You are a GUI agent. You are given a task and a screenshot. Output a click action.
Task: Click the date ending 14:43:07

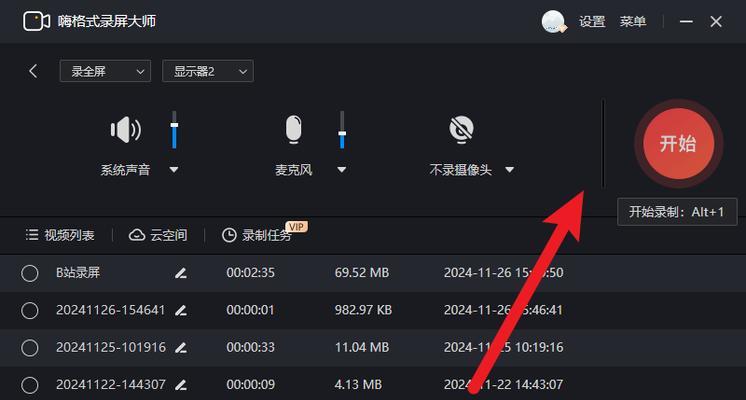tap(503, 384)
